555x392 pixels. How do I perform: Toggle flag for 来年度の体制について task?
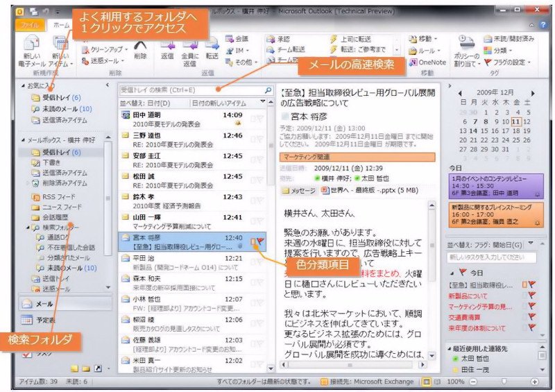(x=531, y=327)
